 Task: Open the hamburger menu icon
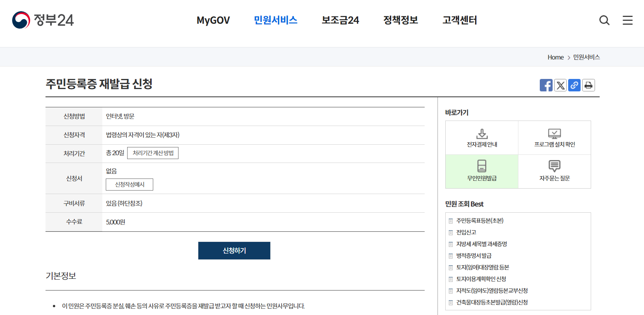click(628, 20)
